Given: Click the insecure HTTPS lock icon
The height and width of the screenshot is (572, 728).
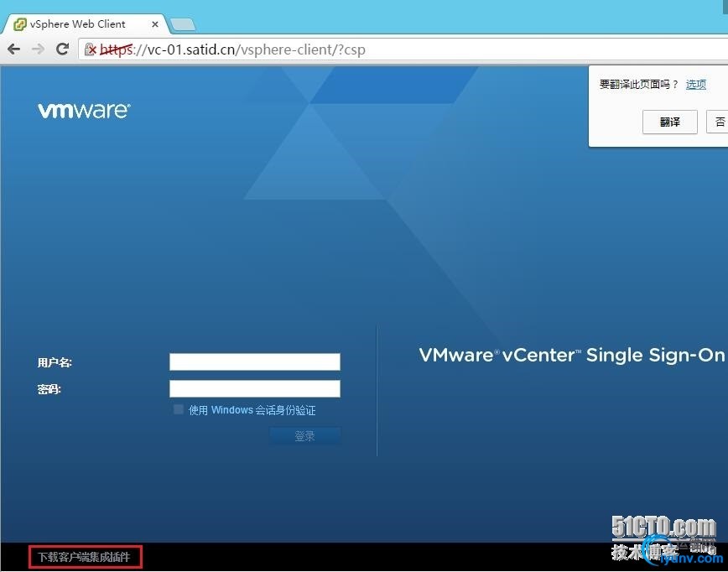Looking at the screenshot, I should tap(91, 49).
